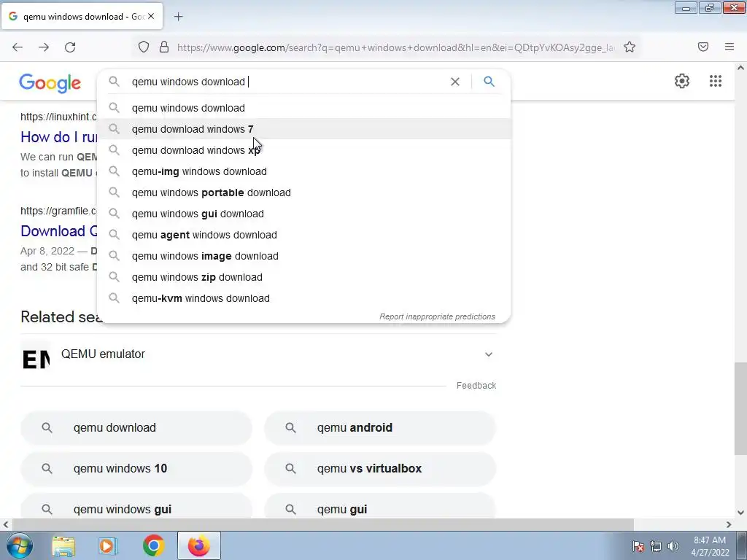The height and width of the screenshot is (560, 747).
Task: Open the Windows Start menu orb
Action: pos(20,545)
